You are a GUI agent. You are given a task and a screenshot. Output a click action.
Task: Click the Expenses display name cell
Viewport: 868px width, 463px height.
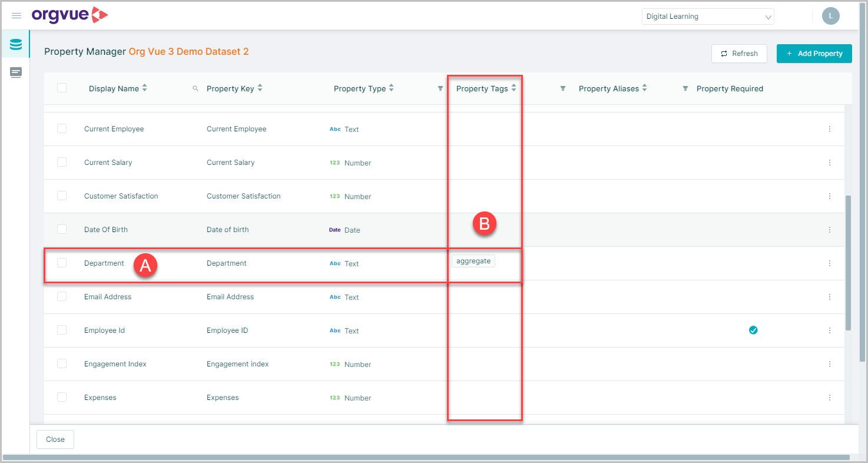coord(100,398)
